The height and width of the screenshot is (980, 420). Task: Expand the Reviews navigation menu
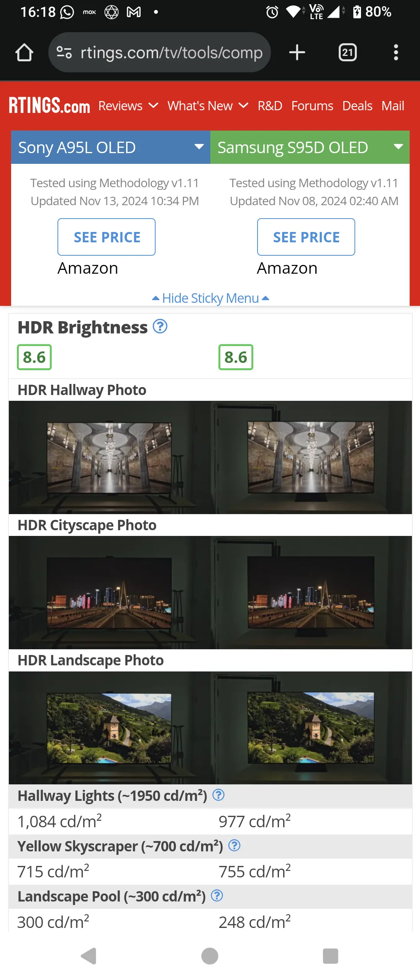point(128,106)
